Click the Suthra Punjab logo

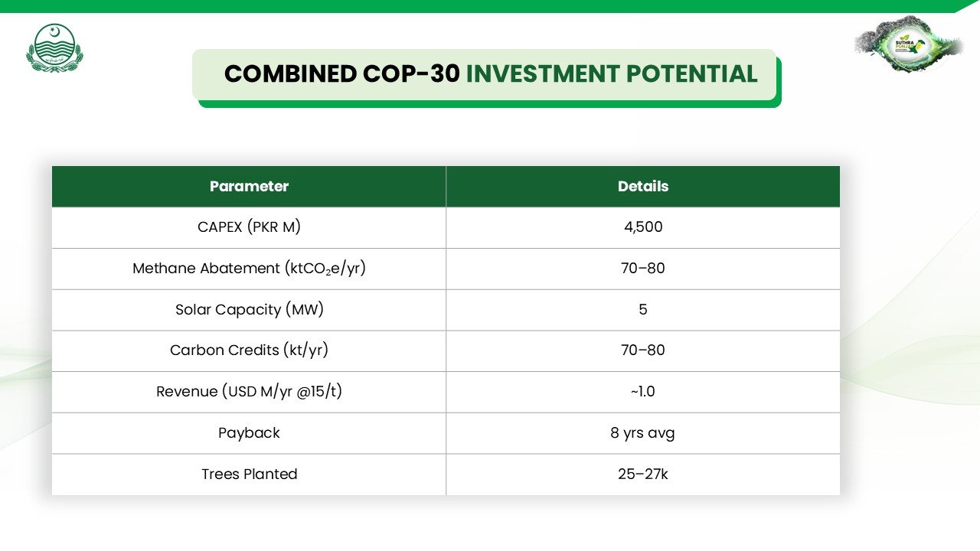pos(908,44)
